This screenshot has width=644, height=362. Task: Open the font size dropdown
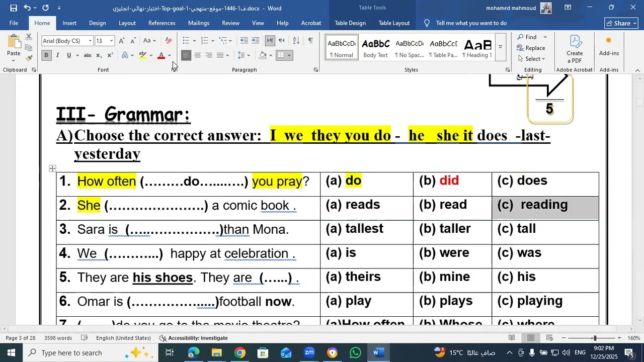[112, 41]
